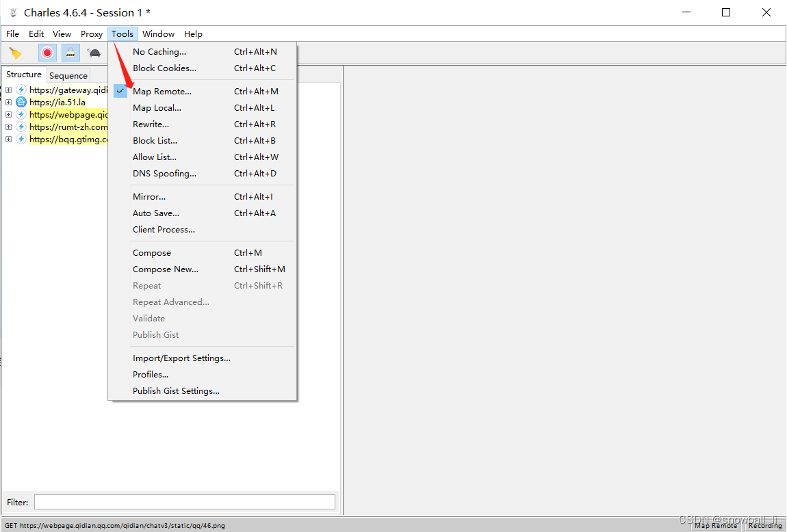Screen dimensions: 787x532
Task: Choose Block Cookies... menu entry
Action: click(203, 68)
